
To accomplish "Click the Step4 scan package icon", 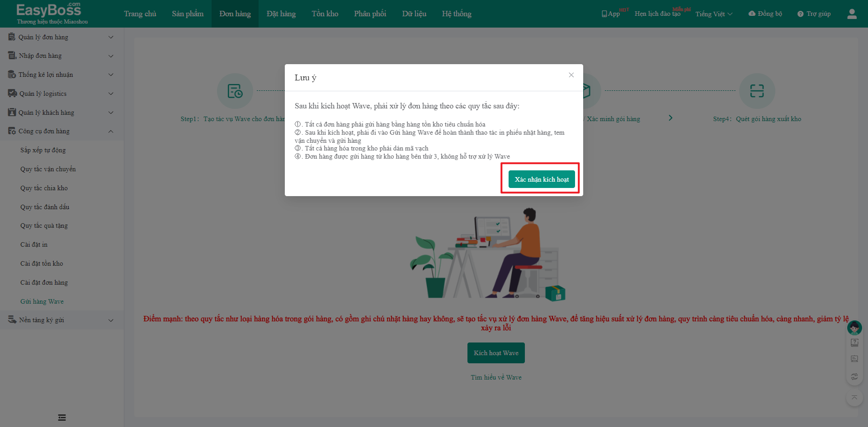I will pyautogui.click(x=757, y=91).
